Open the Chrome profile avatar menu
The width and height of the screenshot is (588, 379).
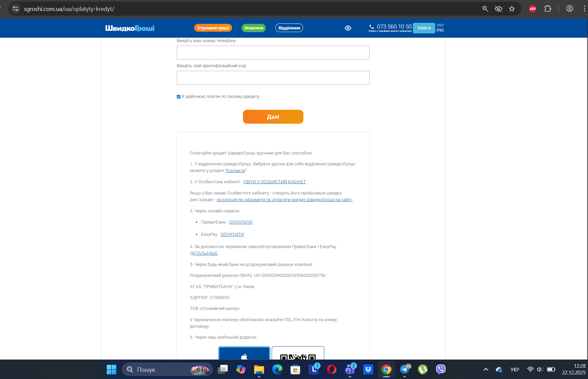point(569,9)
